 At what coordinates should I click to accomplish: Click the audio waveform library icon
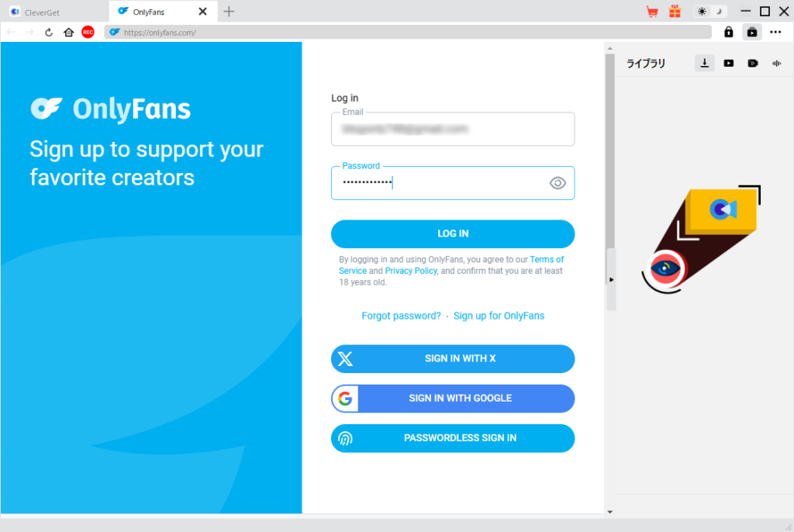coord(776,63)
